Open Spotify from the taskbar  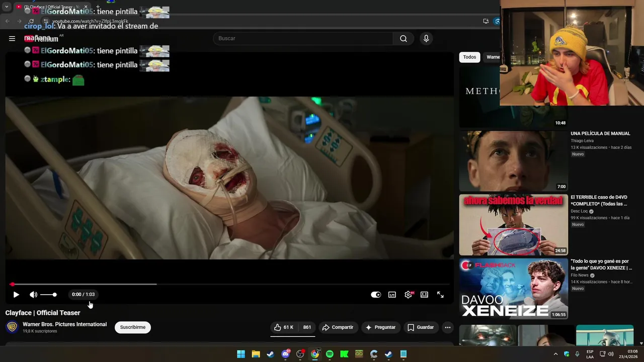tap(330, 354)
